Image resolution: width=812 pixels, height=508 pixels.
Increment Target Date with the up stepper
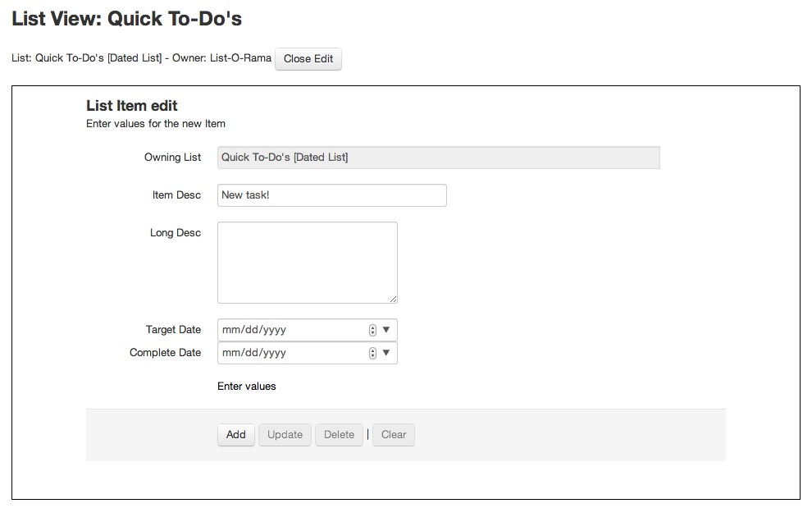pos(372,327)
